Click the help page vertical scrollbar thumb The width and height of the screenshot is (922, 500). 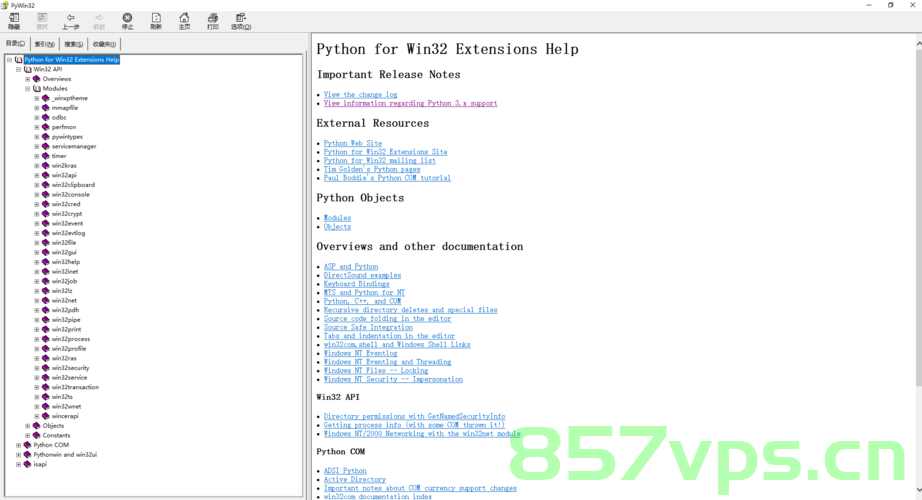(918, 218)
